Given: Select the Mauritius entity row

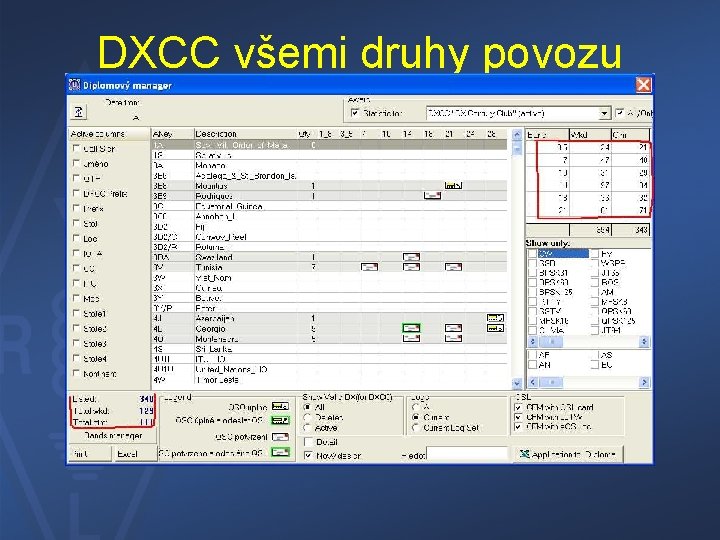Looking at the screenshot, I should (x=330, y=186).
